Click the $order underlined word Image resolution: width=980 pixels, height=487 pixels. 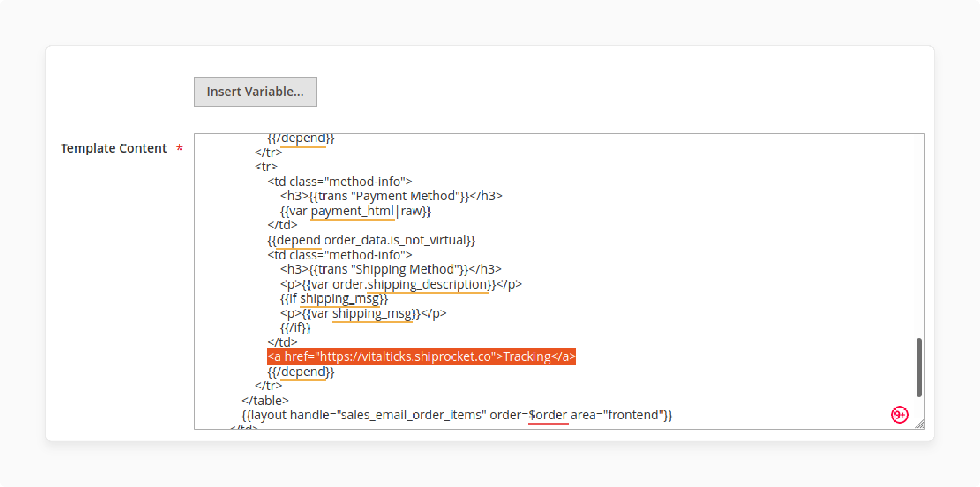pyautogui.click(x=548, y=415)
